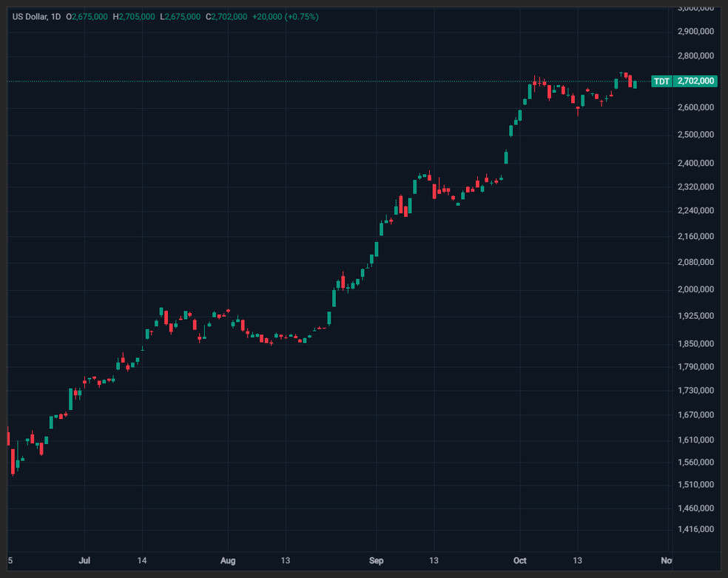Viewport: 728px width, 578px height.
Task: Click the 1,925,000 price axis label
Action: (695, 316)
